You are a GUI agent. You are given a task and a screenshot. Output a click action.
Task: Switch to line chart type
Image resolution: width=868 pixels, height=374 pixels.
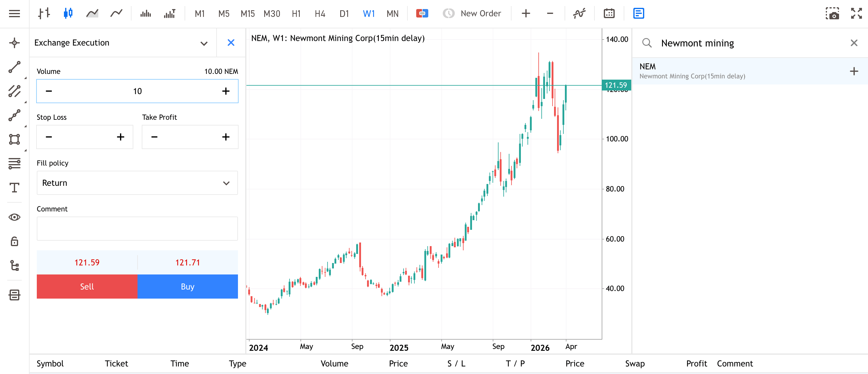116,14
